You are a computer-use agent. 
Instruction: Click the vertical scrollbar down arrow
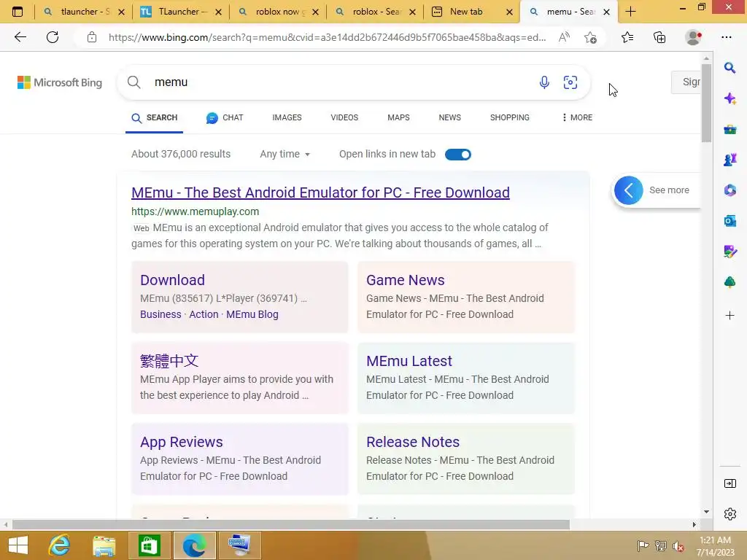(706, 512)
